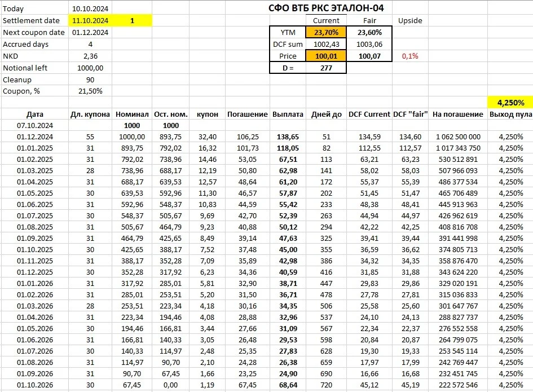533x392 pixels.
Task: Click the orange Price cell 100,01
Action: tap(326, 56)
